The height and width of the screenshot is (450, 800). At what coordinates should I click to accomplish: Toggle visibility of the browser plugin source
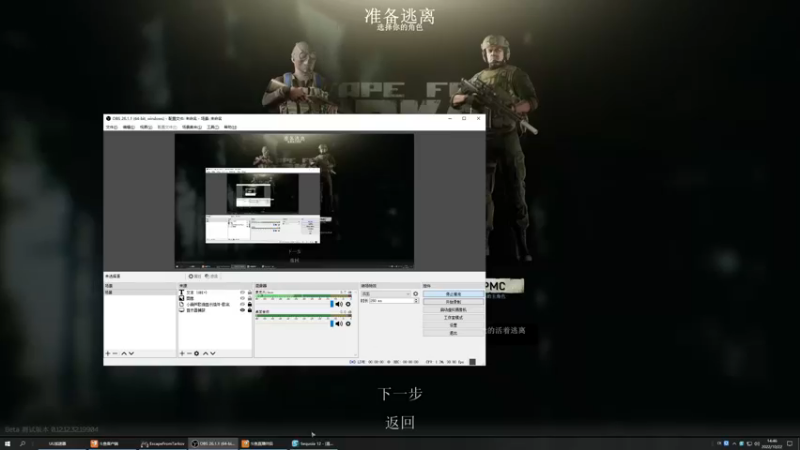coord(242,304)
